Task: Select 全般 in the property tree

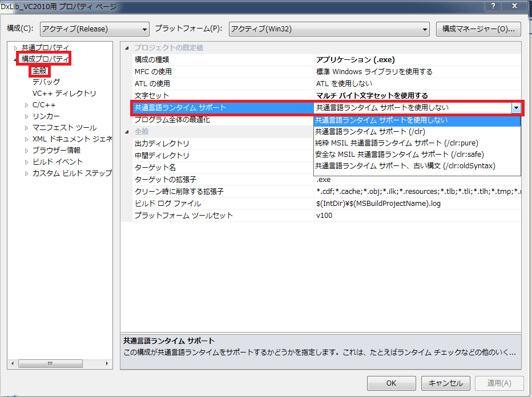Action: [x=39, y=71]
